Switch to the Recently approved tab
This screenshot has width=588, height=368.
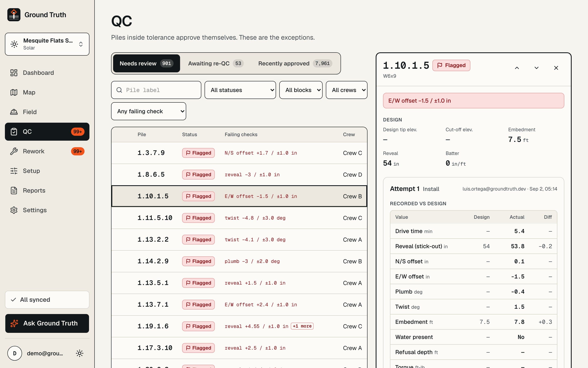pos(295,63)
